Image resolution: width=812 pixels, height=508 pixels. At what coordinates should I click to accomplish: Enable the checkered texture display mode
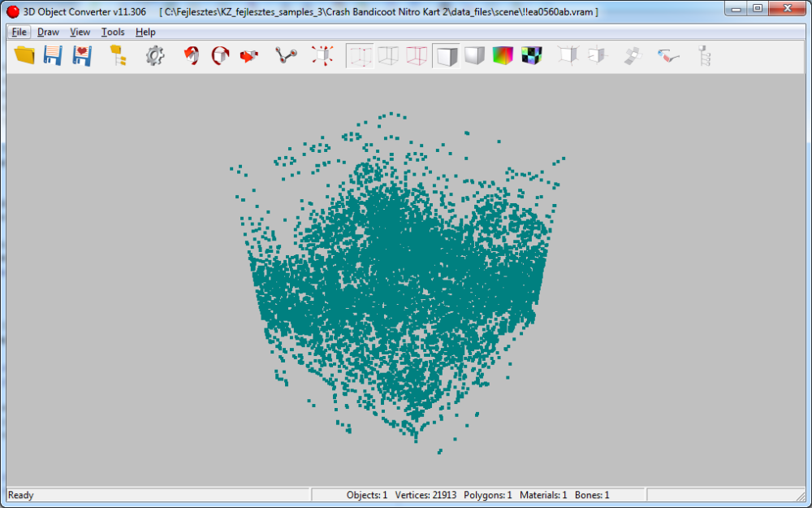(531, 55)
